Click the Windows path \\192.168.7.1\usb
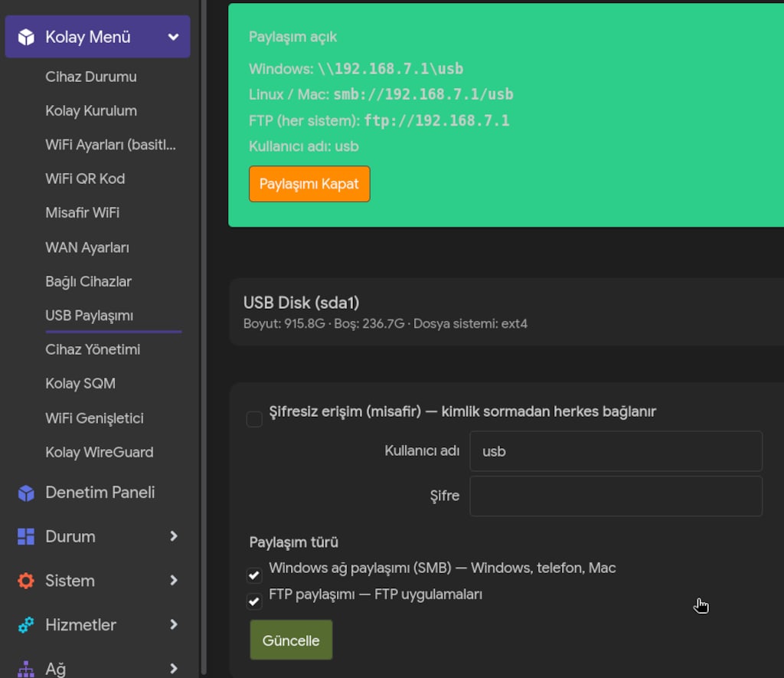The image size is (784, 678). (390, 68)
